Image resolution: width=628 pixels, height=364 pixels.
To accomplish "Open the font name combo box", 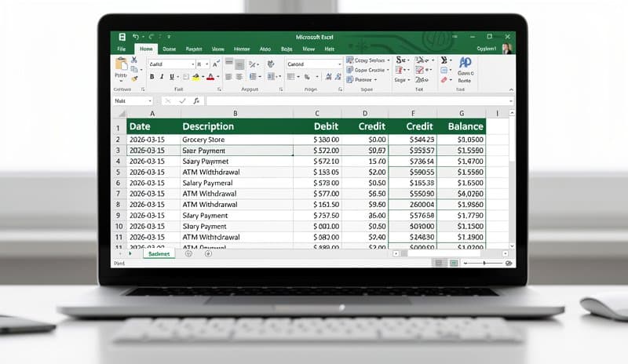I will tap(172, 64).
